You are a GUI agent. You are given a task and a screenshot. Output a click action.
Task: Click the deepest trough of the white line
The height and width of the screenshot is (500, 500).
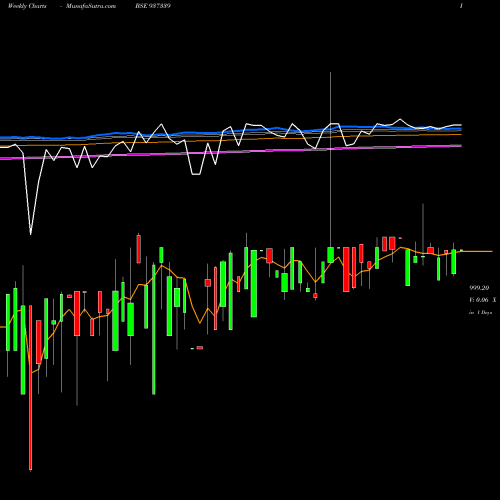[31, 233]
